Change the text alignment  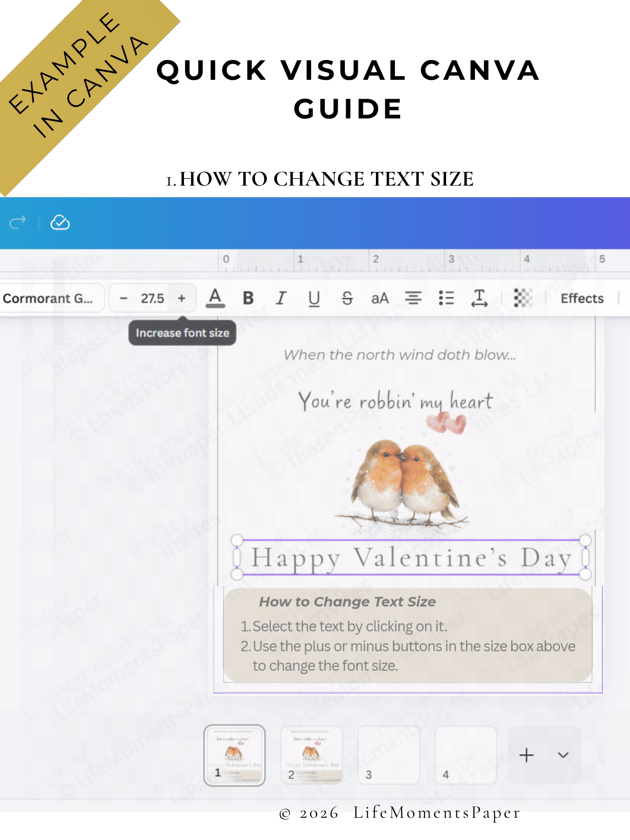pyautogui.click(x=413, y=298)
